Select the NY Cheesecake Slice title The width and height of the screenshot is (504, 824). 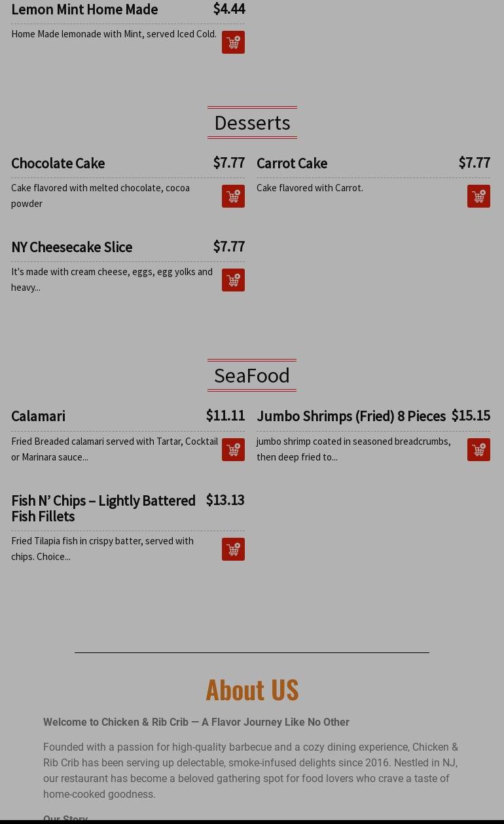[x=72, y=247]
